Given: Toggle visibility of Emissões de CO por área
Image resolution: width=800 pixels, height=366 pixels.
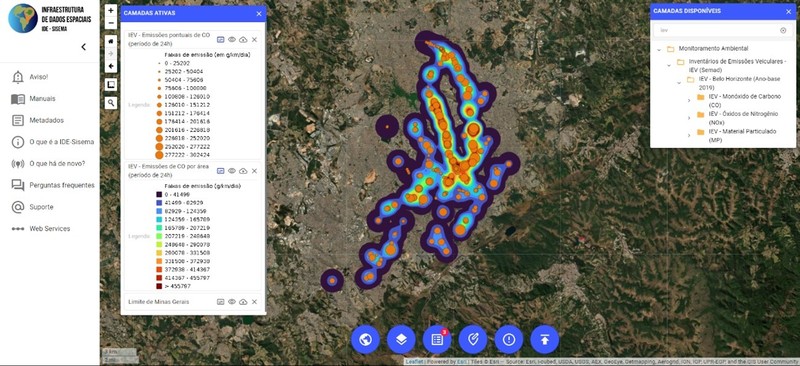Looking at the screenshot, I should (x=232, y=171).
